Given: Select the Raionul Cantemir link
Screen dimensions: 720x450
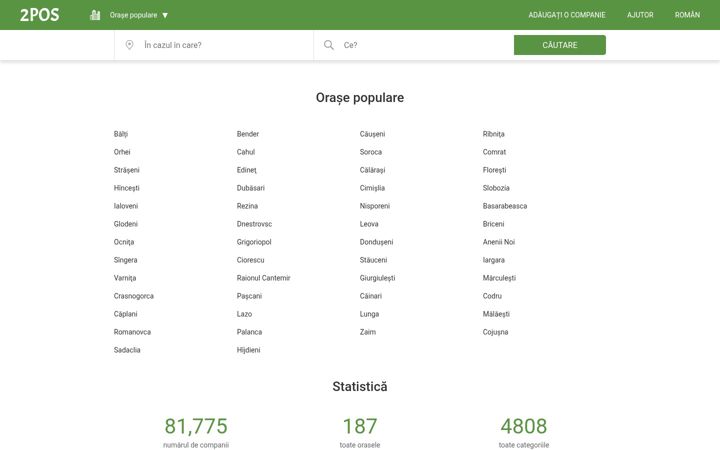Looking at the screenshot, I should pos(264,278).
